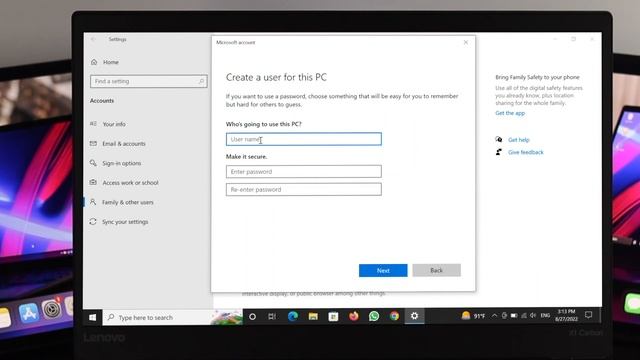Open the clock showing 3:13 PM
The image size is (640, 360).
[566, 315]
